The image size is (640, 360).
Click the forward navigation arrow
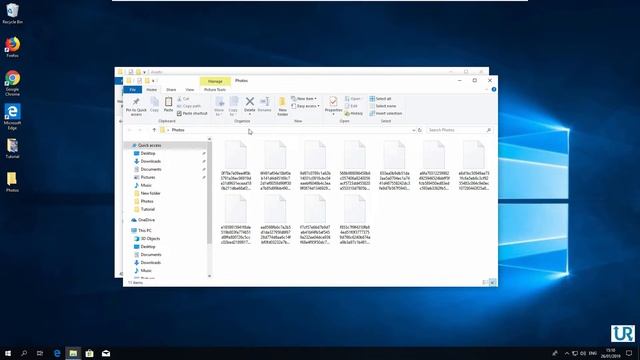[140, 130]
